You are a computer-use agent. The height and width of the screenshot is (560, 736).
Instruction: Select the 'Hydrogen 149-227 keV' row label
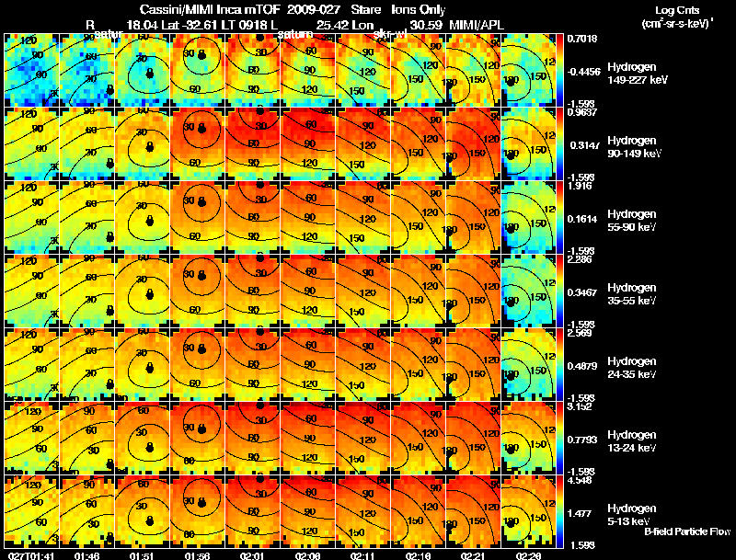(638, 74)
